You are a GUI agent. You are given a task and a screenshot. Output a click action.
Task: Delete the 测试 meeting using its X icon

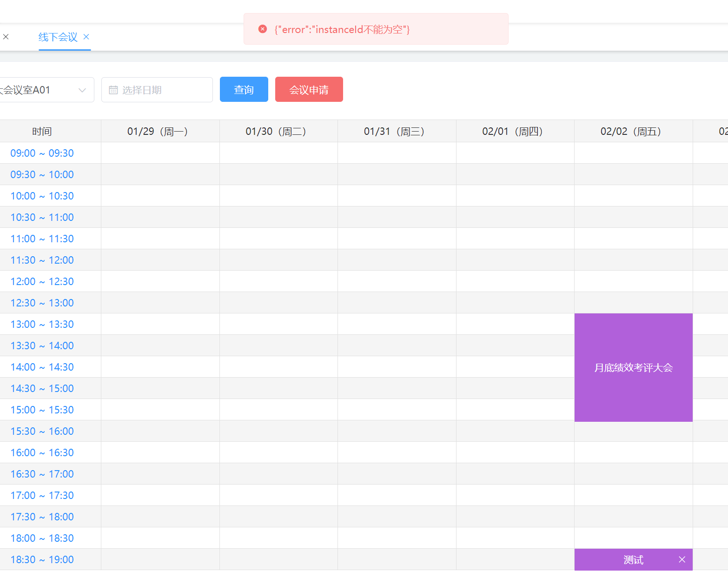point(682,559)
